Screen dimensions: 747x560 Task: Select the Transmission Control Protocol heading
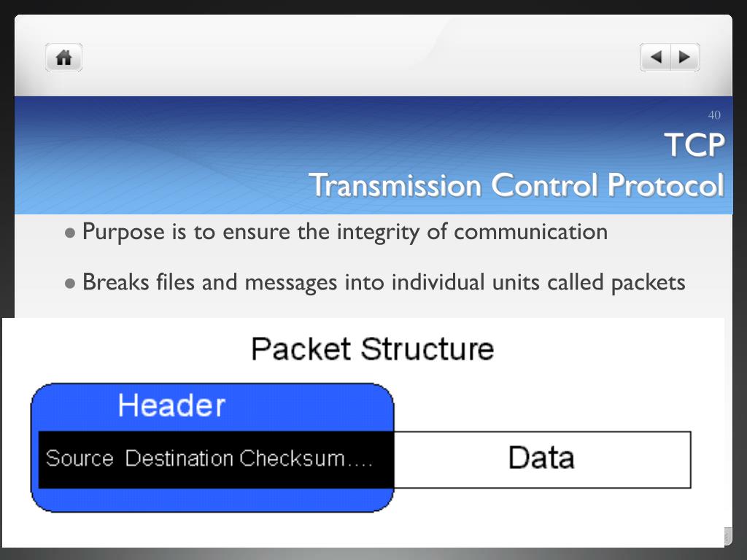coord(517,184)
